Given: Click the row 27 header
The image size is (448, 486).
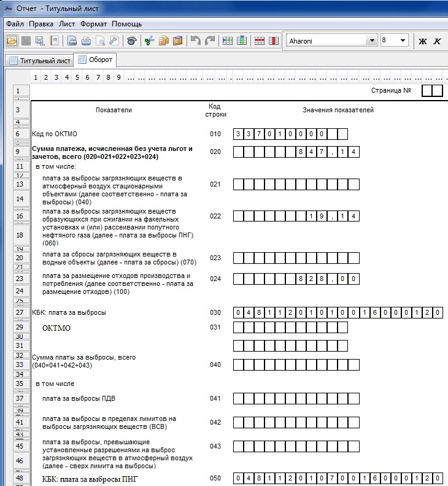Looking at the screenshot, I should click(18, 312).
